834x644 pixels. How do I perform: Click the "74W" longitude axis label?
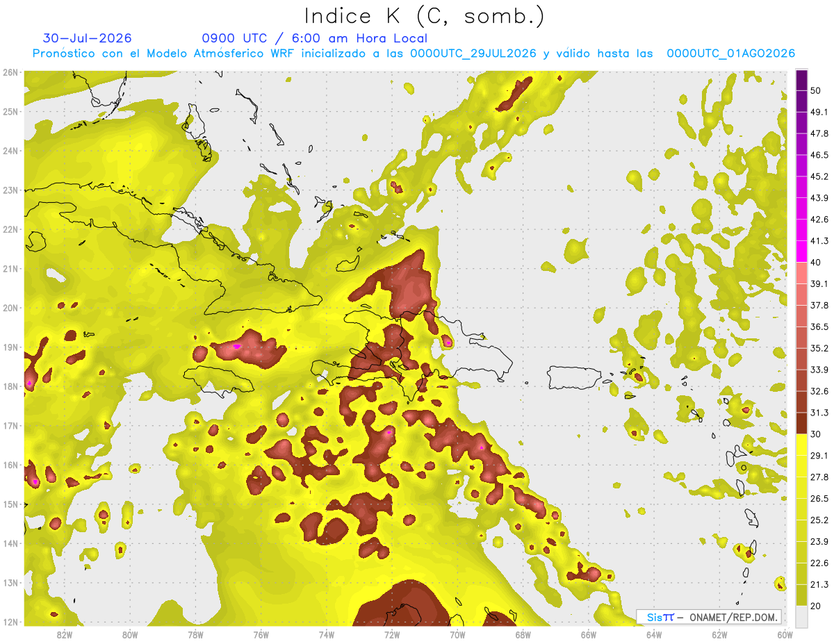326,634
